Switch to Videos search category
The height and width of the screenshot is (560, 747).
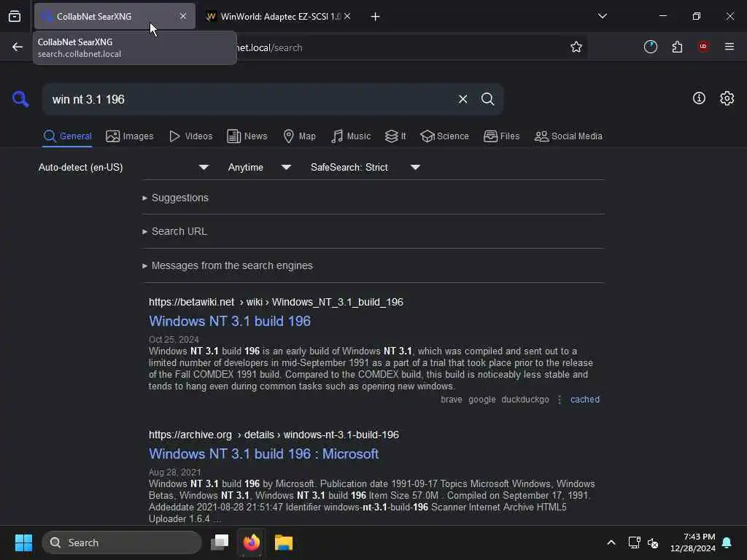pyautogui.click(x=190, y=136)
